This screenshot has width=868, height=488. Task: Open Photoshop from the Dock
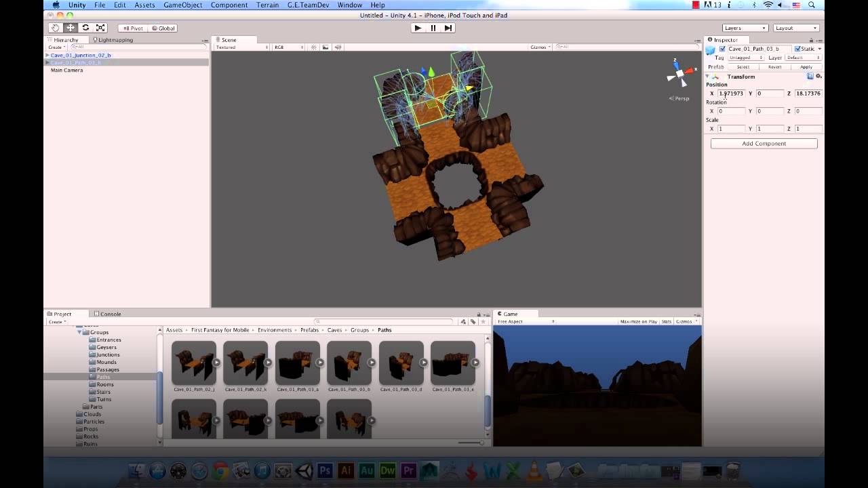click(325, 470)
